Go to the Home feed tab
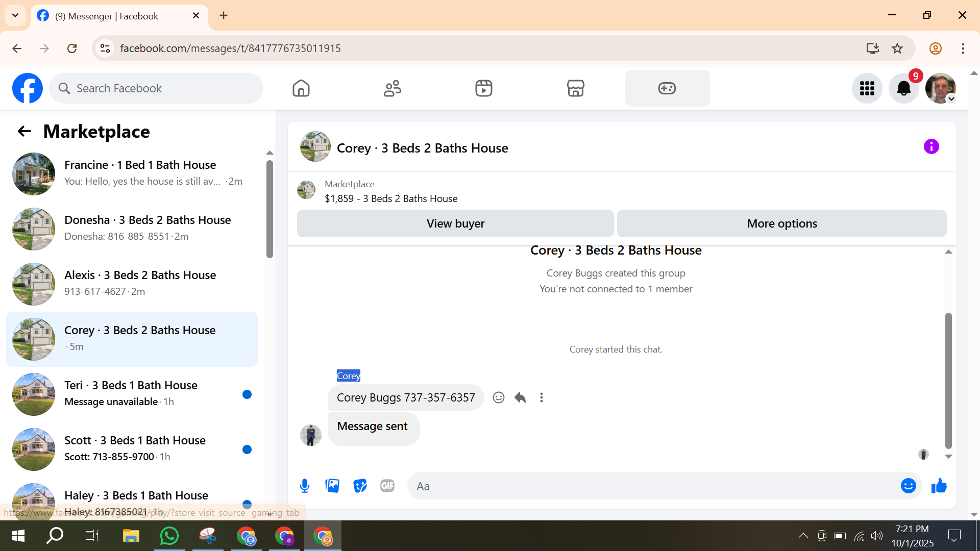 point(301,88)
